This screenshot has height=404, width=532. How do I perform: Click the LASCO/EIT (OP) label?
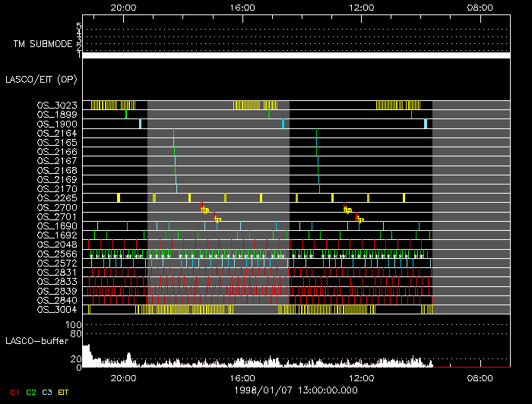point(41,80)
